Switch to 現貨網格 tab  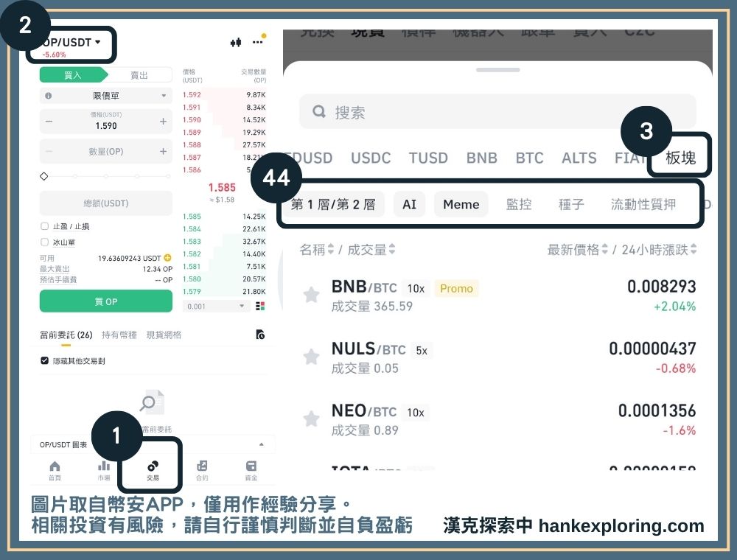point(164,335)
